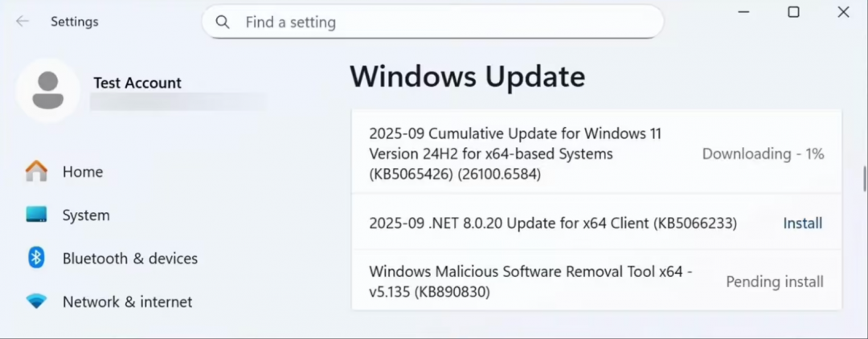Navigate to Network & internet settings
The width and height of the screenshot is (868, 339).
click(x=127, y=302)
